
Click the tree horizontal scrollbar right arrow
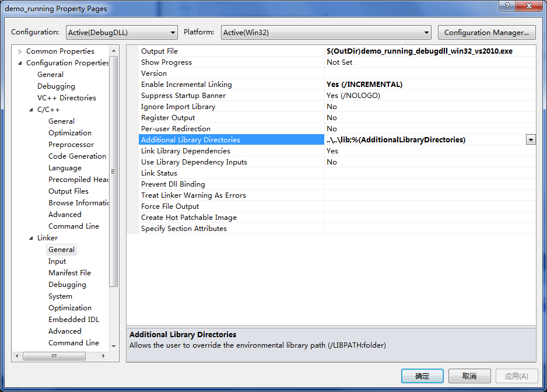coord(105,356)
